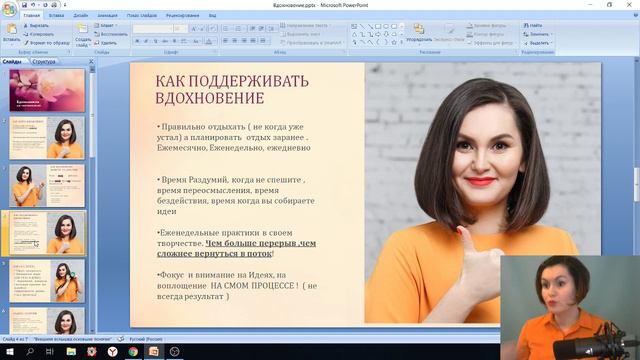This screenshot has width=640, height=360.
Task: Click the Русский (Россия) language indicator
Action: click(146, 339)
